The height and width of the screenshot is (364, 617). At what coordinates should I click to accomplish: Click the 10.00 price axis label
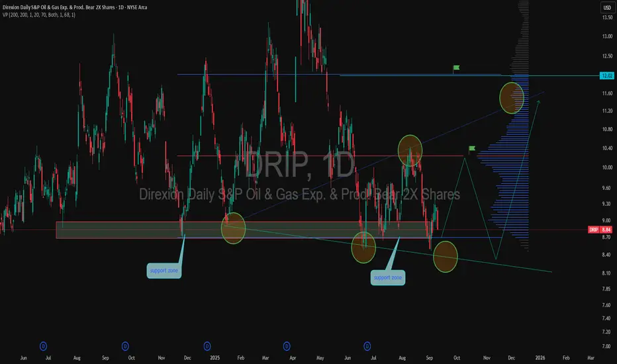point(607,167)
